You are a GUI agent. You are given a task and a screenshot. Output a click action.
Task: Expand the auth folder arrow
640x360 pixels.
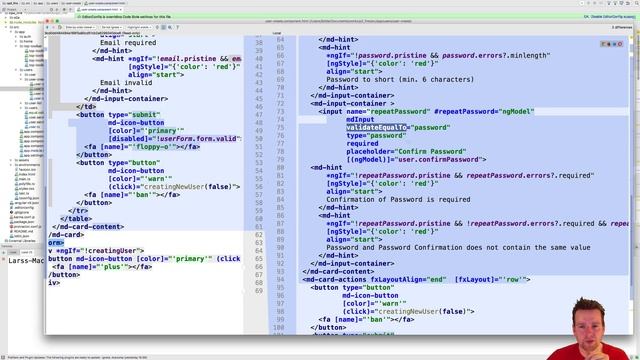point(16,36)
